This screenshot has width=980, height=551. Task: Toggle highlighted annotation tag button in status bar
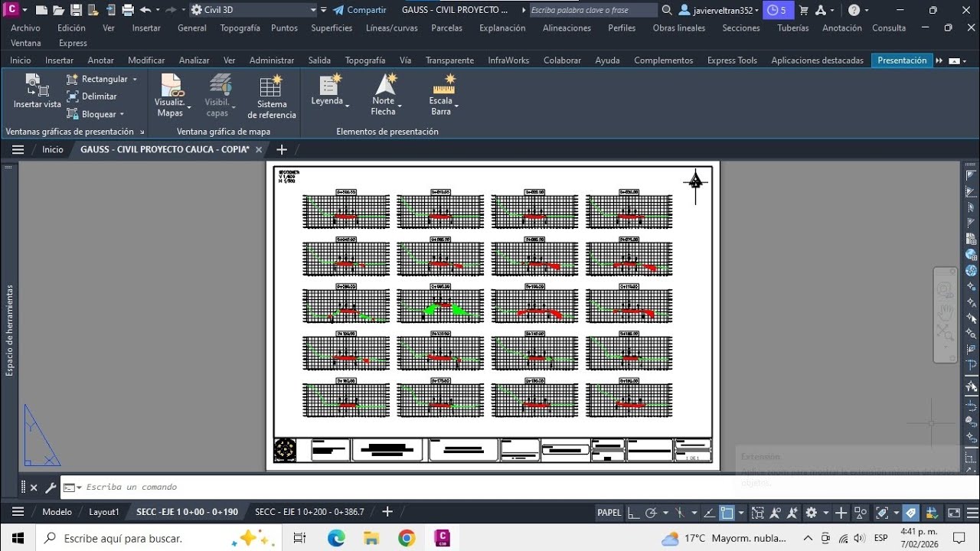[910, 513]
